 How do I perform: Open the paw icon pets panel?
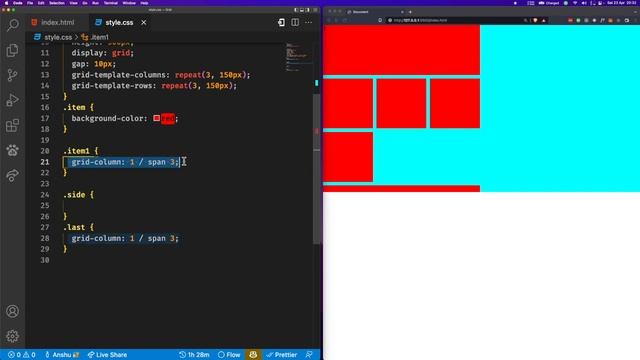13,150
